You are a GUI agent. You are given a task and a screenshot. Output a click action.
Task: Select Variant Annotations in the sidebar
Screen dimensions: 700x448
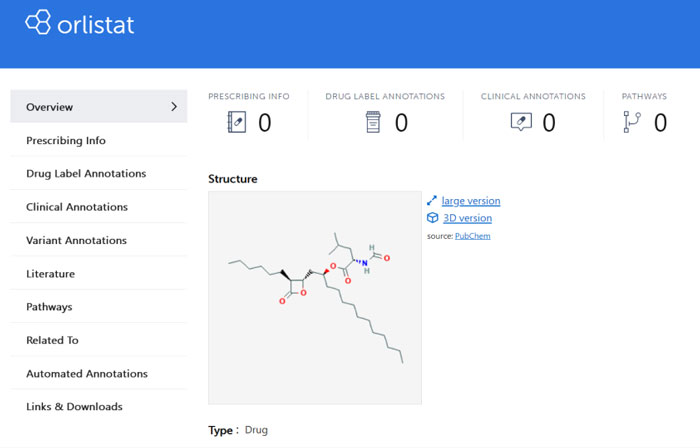(x=76, y=240)
